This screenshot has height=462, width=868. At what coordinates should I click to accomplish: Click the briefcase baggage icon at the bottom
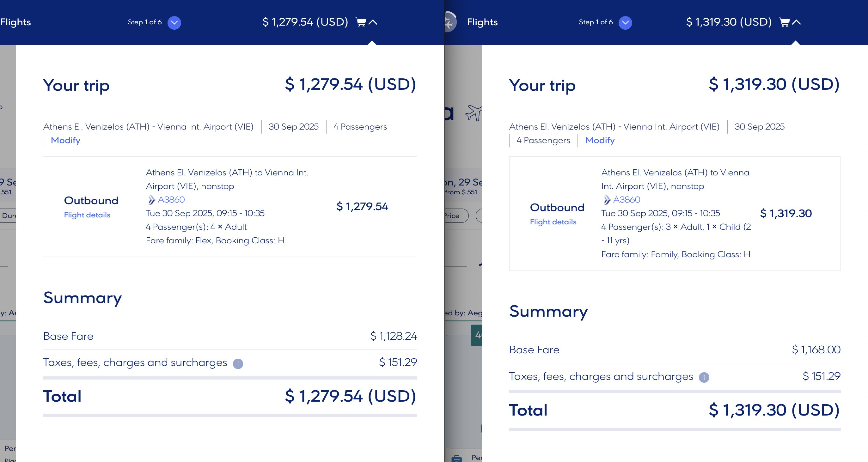tap(456, 458)
